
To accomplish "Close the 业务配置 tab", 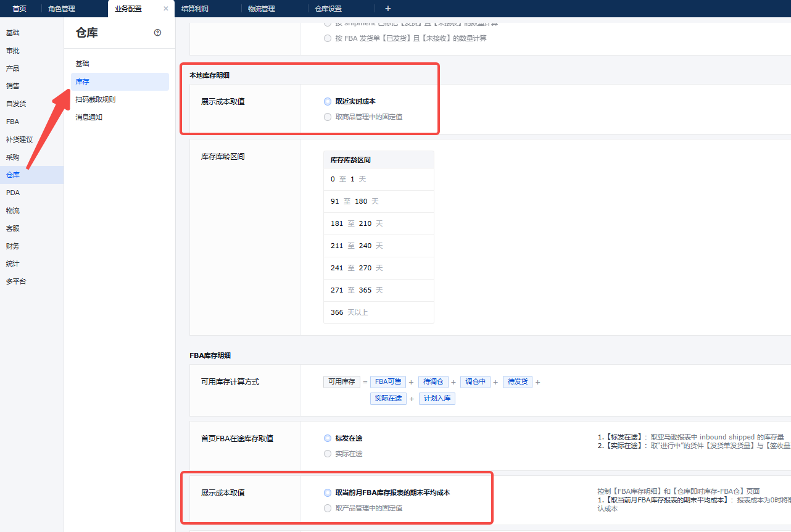I will click(x=165, y=9).
